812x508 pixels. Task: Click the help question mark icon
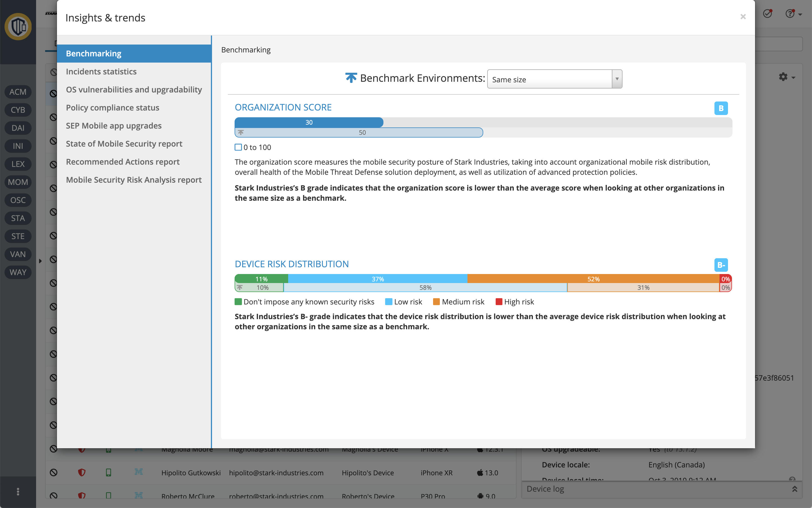(790, 14)
